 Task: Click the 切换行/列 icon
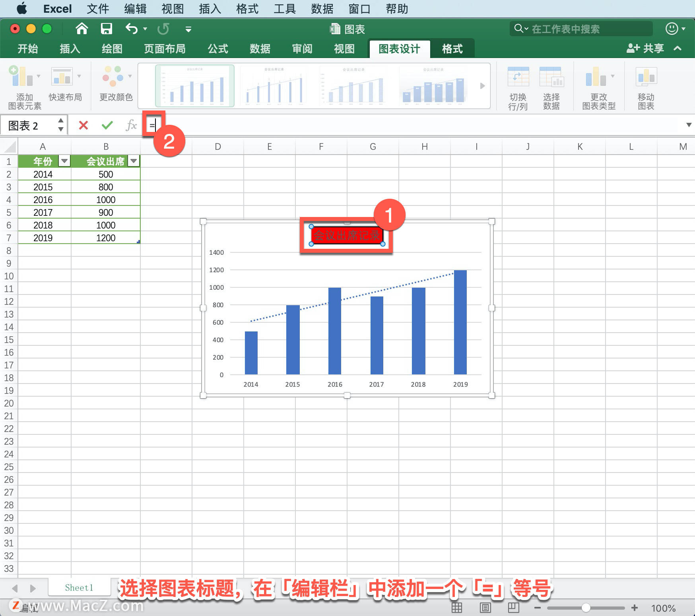pyautogui.click(x=518, y=85)
